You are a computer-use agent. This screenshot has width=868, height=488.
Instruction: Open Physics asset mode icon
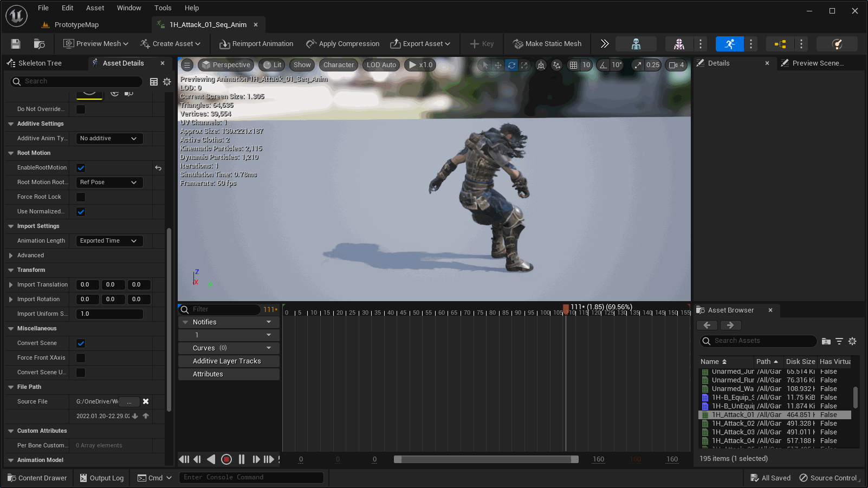point(837,44)
